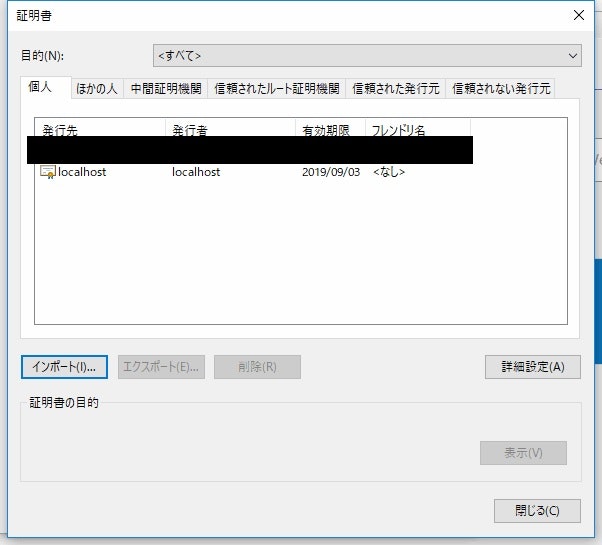The height and width of the screenshot is (545, 602).
Task: Click the certificate icon beside localhost
Action: pyautogui.click(x=48, y=172)
